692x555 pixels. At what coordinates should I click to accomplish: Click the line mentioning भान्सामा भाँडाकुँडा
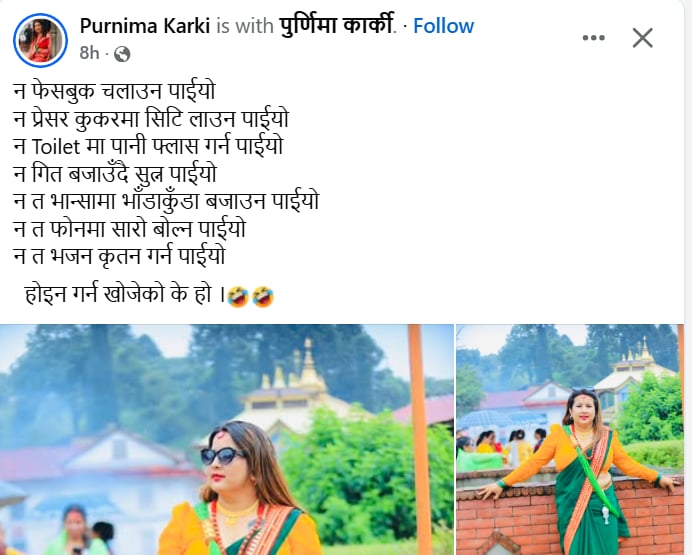166,201
